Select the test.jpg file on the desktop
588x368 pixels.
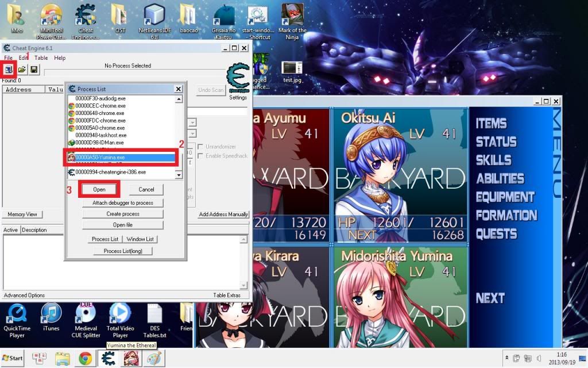[x=292, y=72]
